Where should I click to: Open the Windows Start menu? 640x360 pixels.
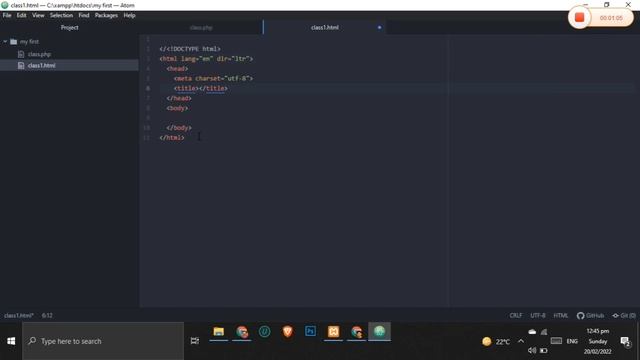11,341
